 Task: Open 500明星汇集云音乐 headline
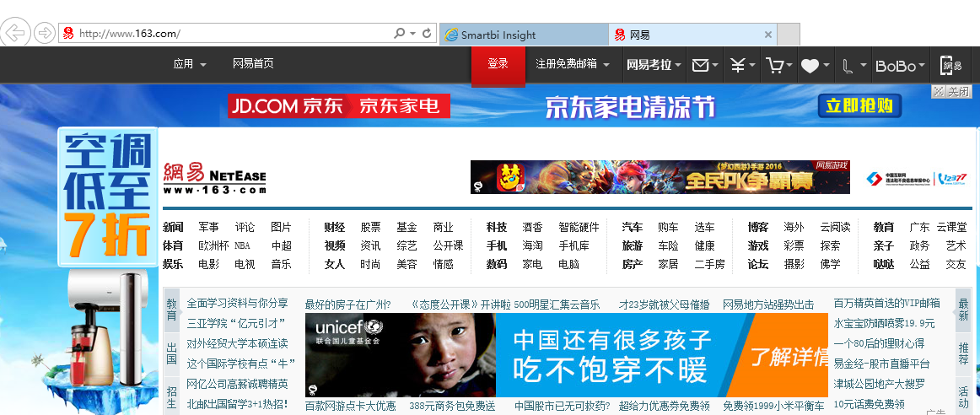point(557,305)
